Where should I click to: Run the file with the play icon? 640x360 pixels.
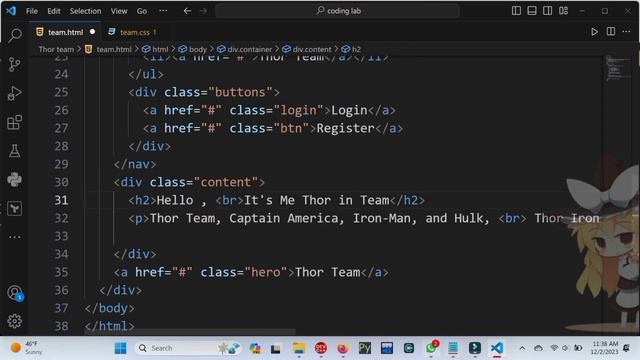coord(594,32)
